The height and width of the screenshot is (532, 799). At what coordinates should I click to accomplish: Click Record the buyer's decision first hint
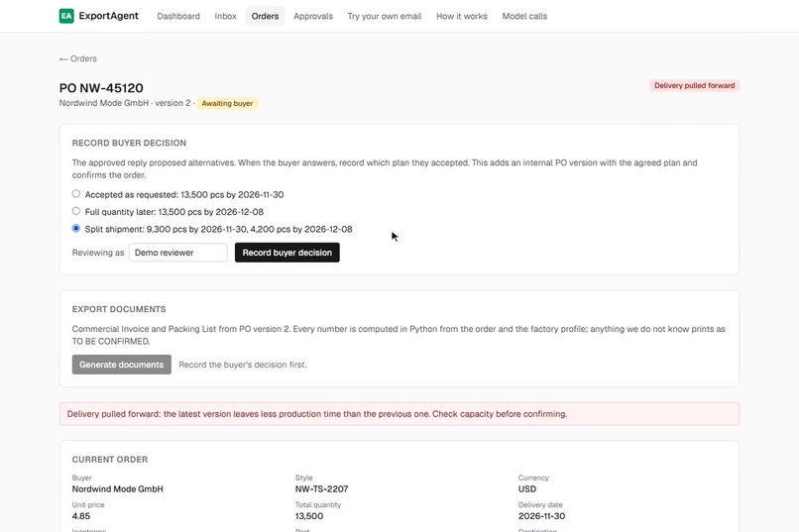tap(243, 365)
